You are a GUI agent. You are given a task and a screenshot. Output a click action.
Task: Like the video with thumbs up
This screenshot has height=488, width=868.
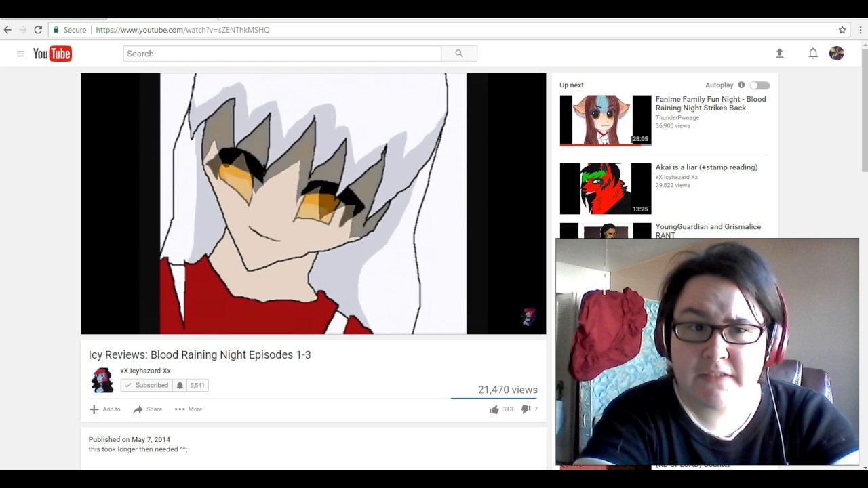click(x=494, y=409)
